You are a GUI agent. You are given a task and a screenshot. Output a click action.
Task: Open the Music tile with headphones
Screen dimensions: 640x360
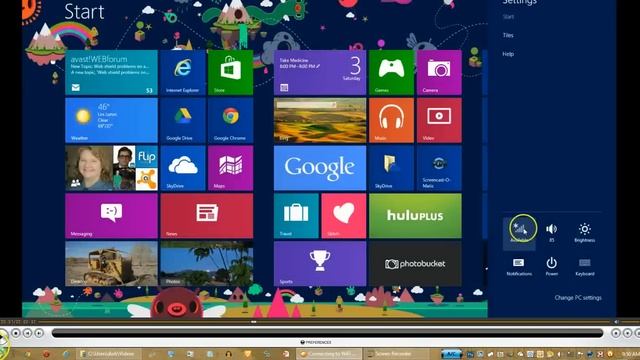pos(391,120)
